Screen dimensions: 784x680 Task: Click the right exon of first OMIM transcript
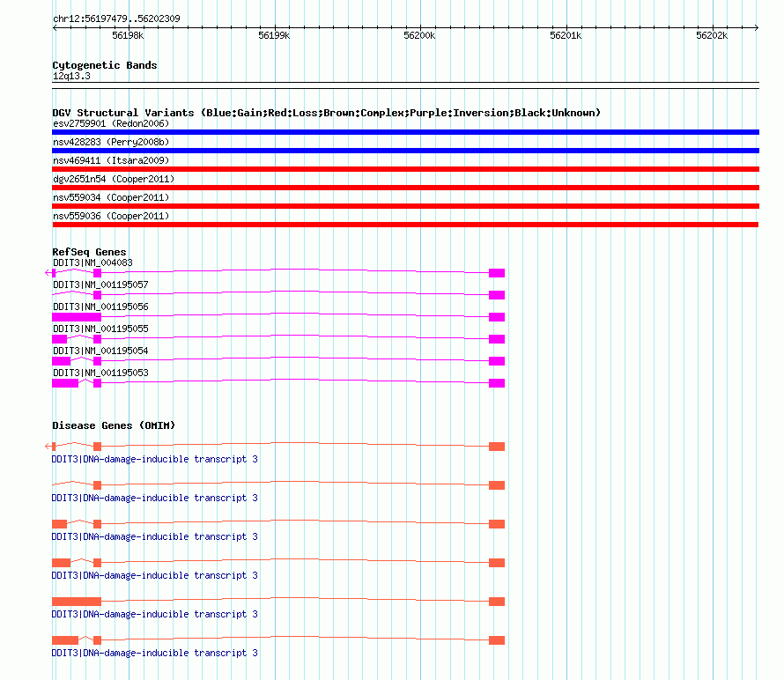point(497,447)
